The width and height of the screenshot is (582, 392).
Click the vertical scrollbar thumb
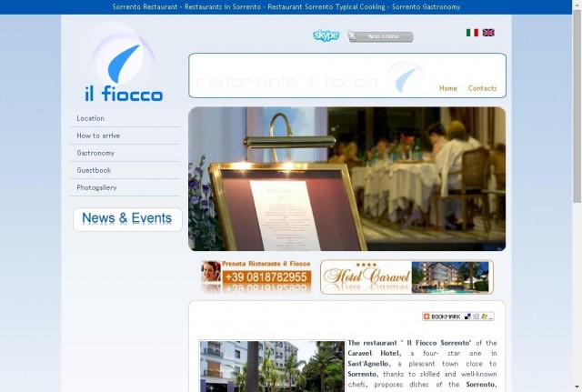click(x=577, y=106)
